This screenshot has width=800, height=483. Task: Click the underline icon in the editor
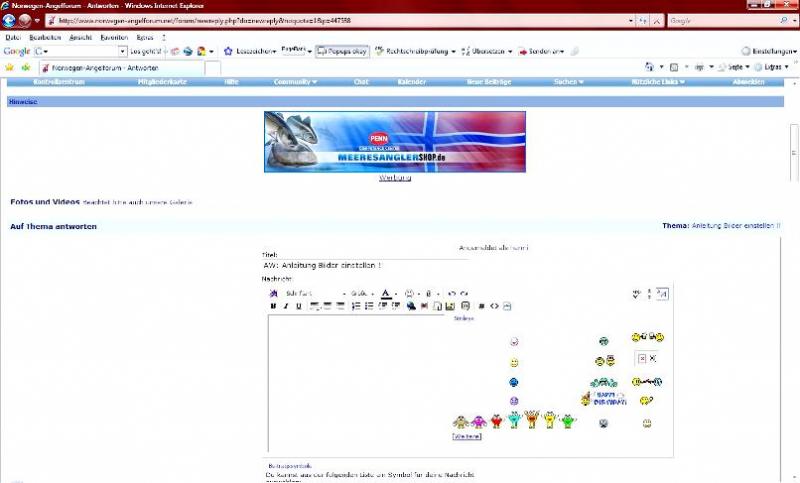[x=298, y=306]
